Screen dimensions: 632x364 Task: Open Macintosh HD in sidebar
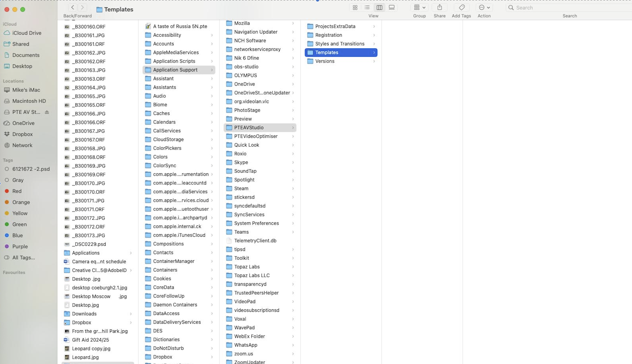pyautogui.click(x=29, y=101)
